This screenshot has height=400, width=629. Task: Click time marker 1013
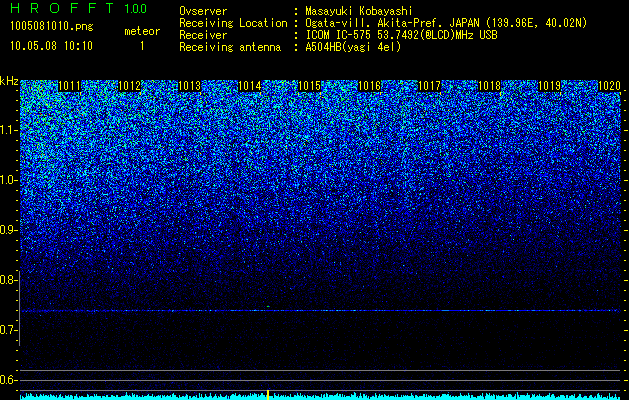189,86
